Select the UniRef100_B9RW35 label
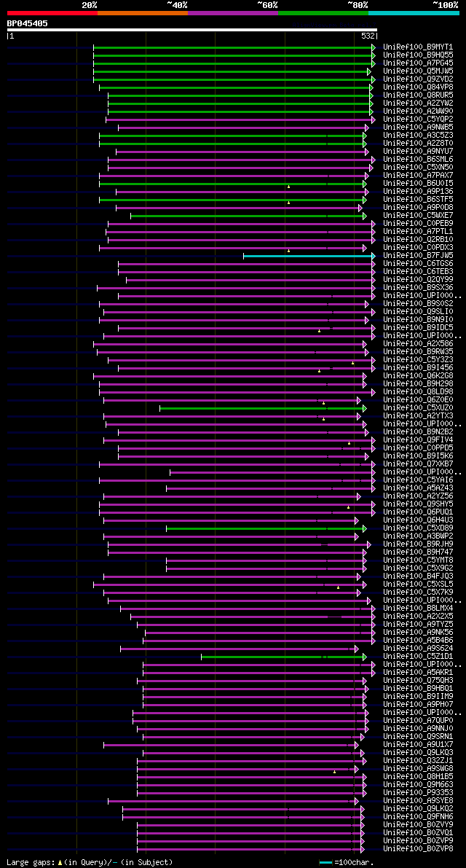The height and width of the screenshot is (868, 466). pyautogui.click(x=418, y=352)
